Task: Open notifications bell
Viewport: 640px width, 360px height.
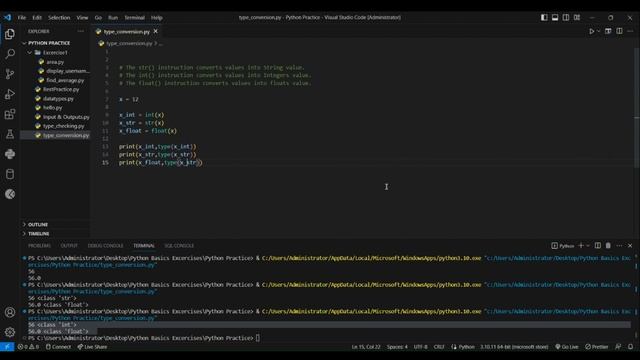Action: click(630, 347)
